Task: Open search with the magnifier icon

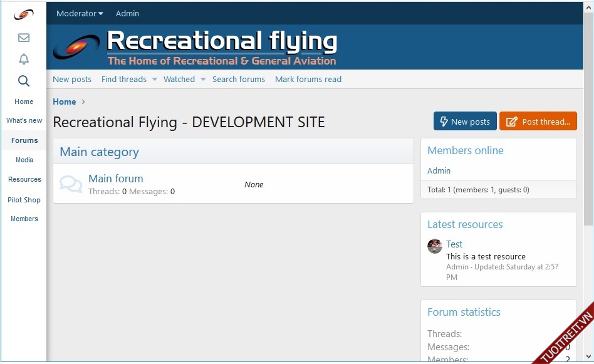Action: click(x=24, y=81)
